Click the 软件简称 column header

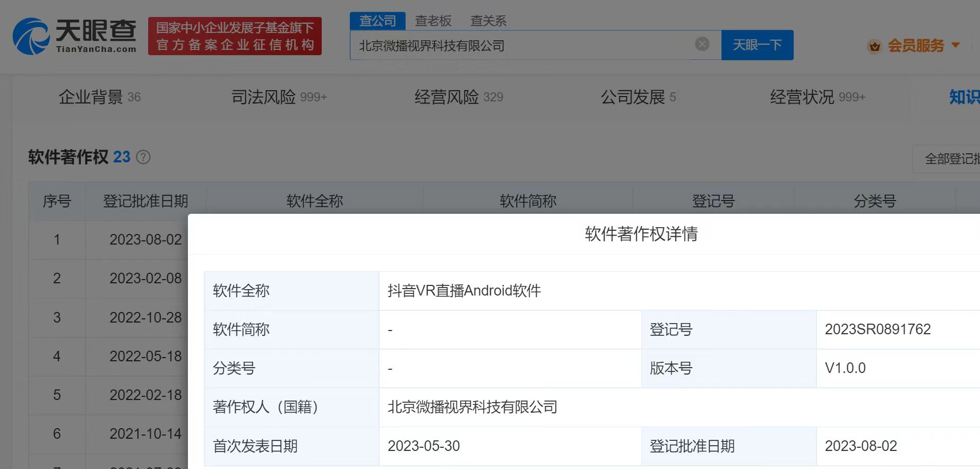pos(528,201)
